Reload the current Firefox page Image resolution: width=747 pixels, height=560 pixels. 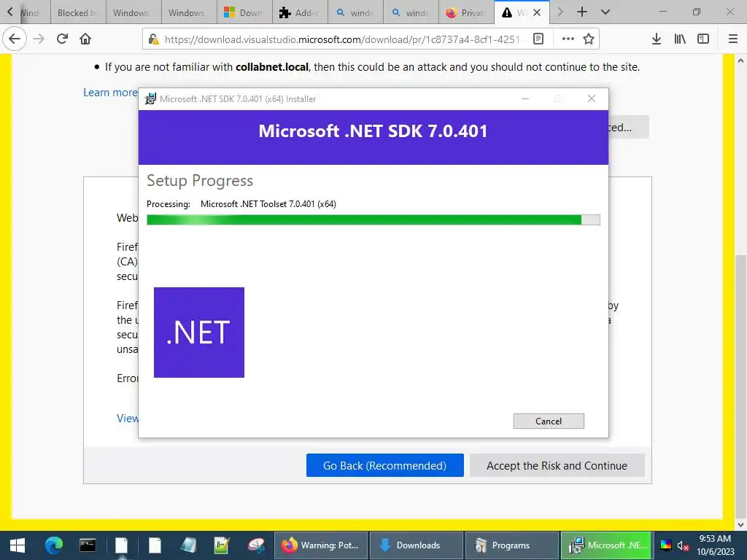tap(62, 39)
